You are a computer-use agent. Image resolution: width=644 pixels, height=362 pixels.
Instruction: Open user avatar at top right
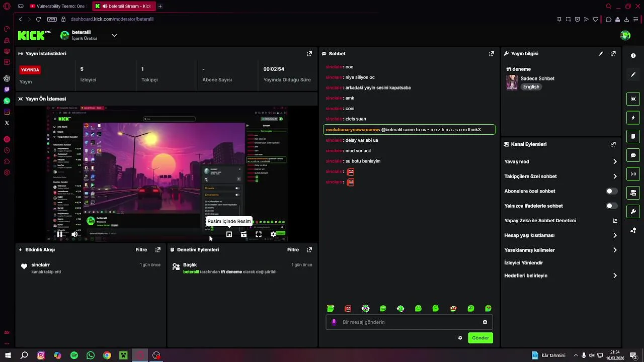[x=625, y=35]
